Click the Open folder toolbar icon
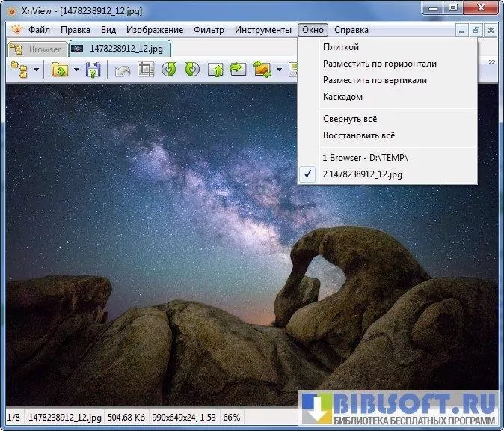 tap(60, 70)
